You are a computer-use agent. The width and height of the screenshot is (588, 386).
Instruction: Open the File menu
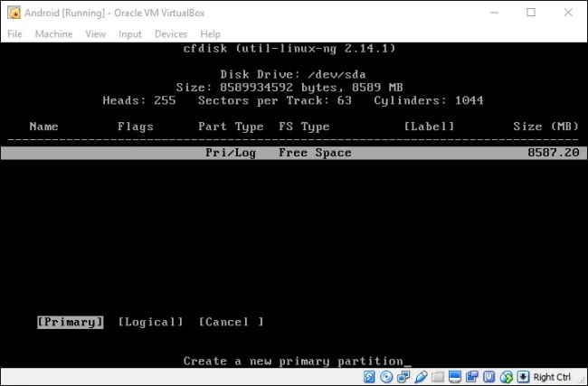pos(14,34)
